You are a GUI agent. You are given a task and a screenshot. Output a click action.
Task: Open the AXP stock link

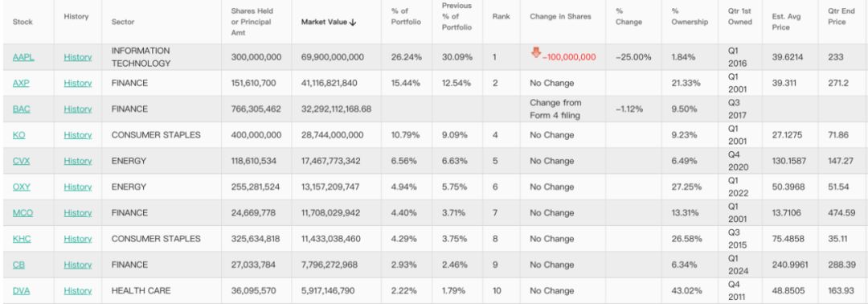coord(22,83)
